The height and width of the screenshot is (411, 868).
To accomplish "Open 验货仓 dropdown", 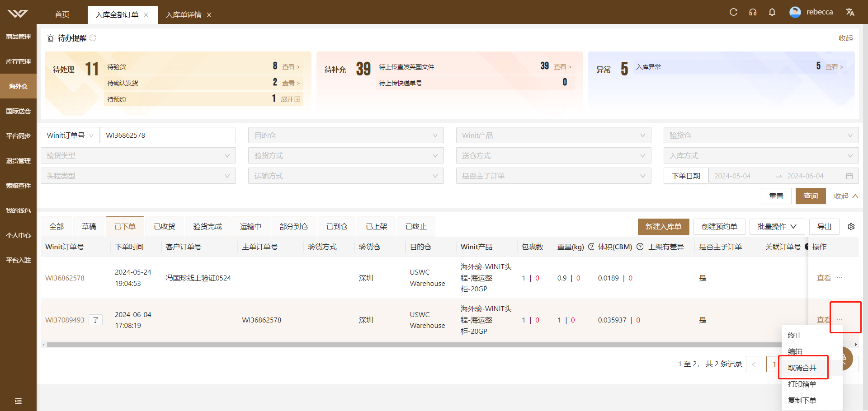I will pos(761,135).
